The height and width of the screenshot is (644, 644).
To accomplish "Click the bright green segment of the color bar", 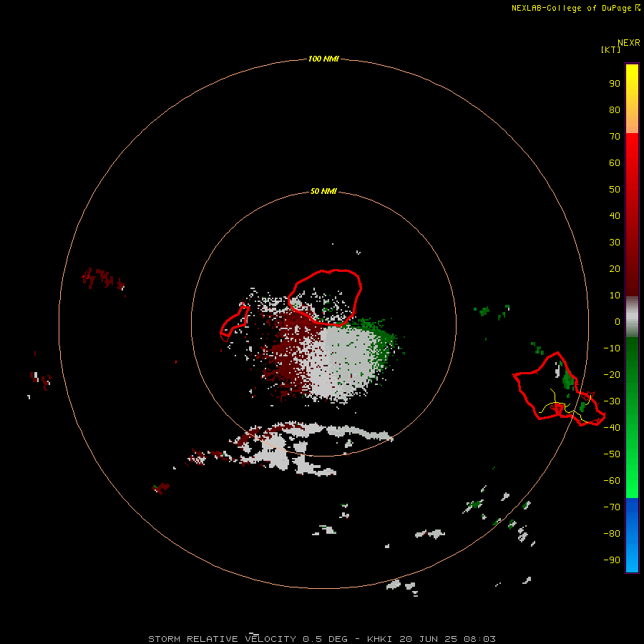I will (632, 417).
